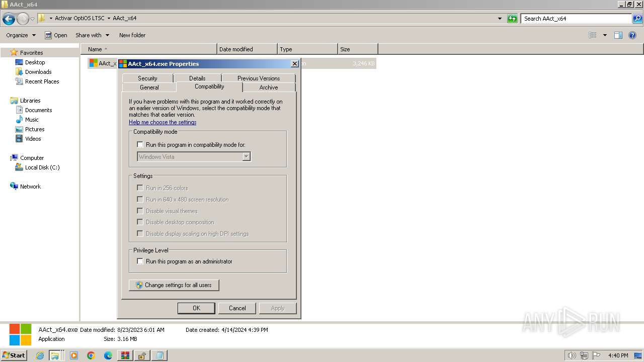644x362 pixels.
Task: Switch to the Previous Versions tab
Action: coord(259,78)
